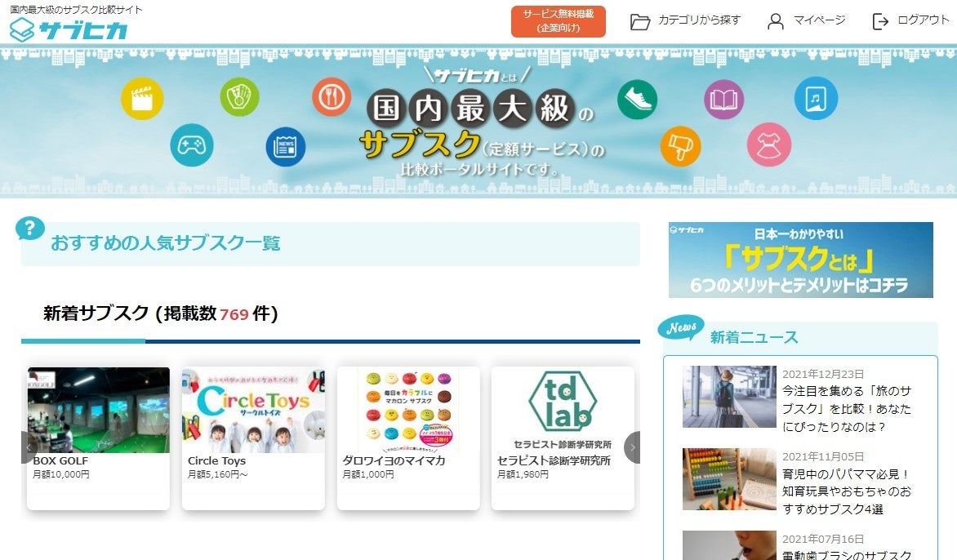Open news article 今注目を集める「旅のサブスク」

tap(847, 409)
